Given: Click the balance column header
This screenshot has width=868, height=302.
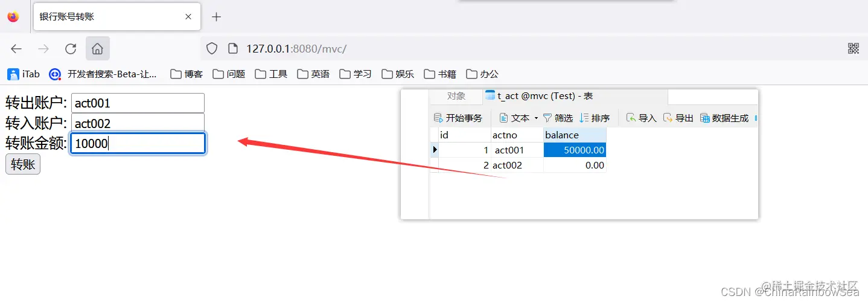Looking at the screenshot, I should pos(575,135).
